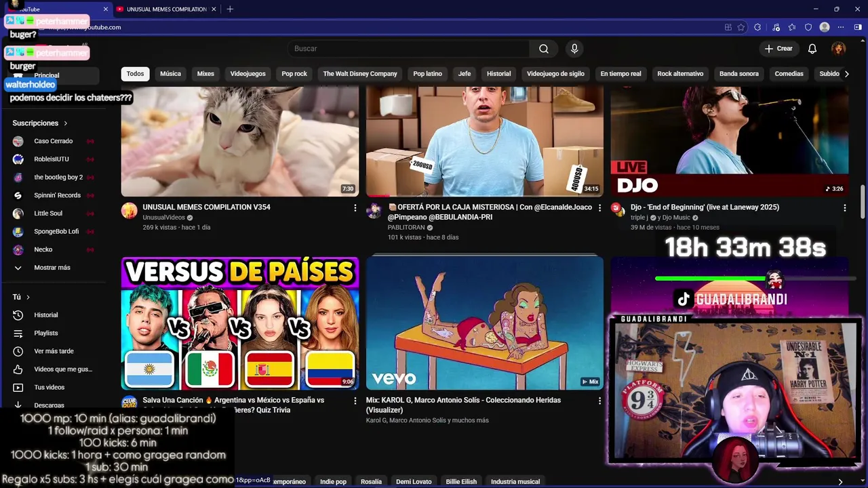Select the Demi Lovato chip
The image size is (868, 488).
(x=414, y=481)
